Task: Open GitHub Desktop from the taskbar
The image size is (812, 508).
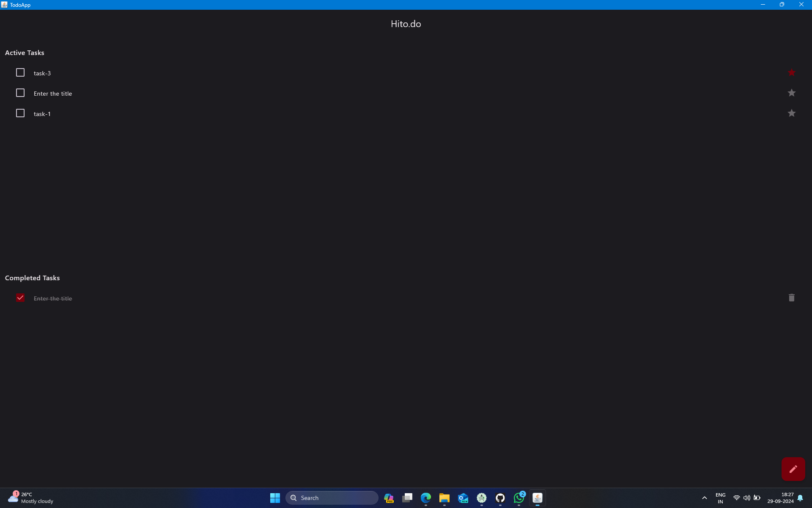Action: click(x=500, y=498)
